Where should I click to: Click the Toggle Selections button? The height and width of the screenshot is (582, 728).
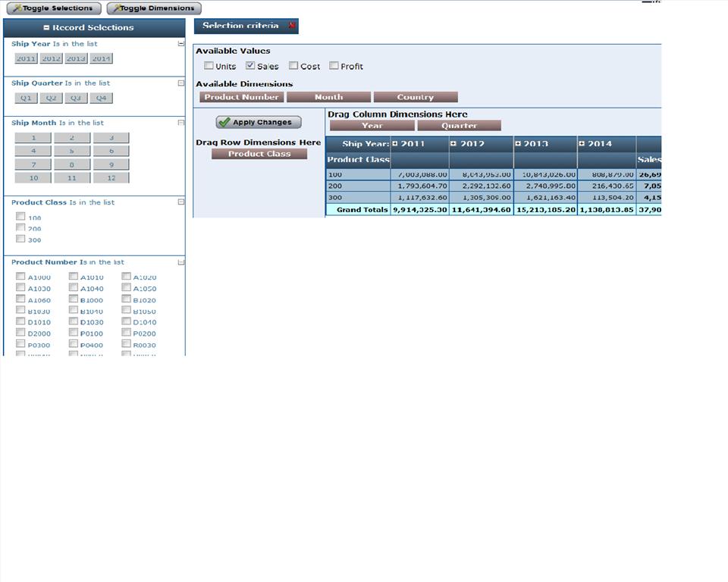(54, 8)
